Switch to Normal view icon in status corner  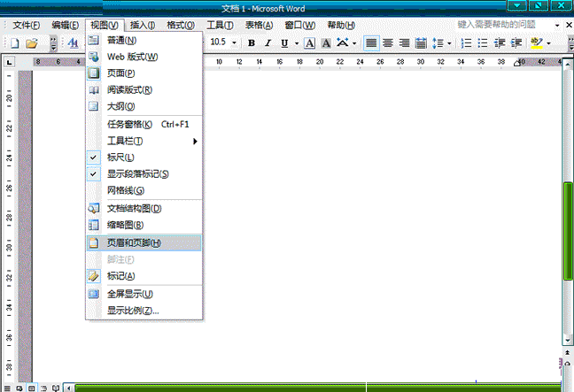click(x=7, y=388)
